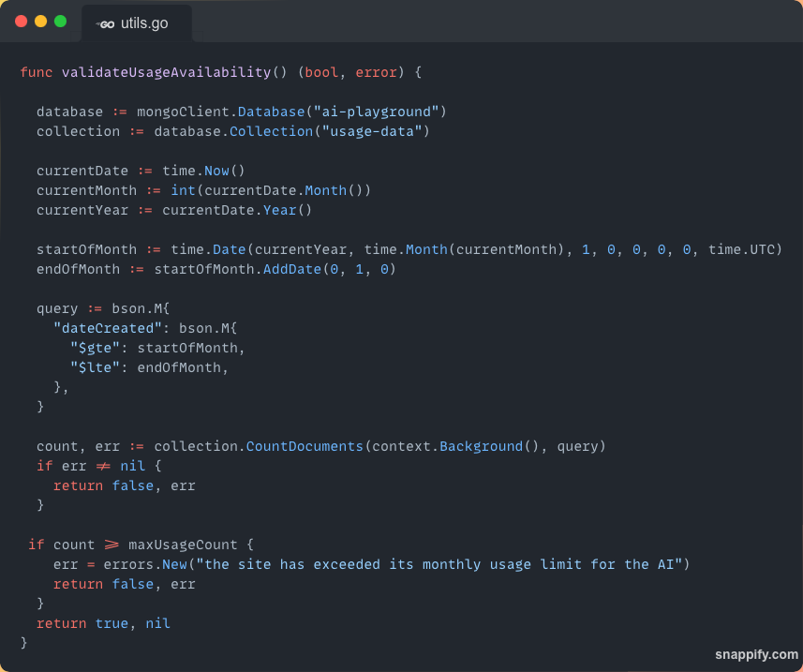Click the monthly usage limit error string
Screen dimensions: 803x672
pyautogui.click(x=440, y=564)
